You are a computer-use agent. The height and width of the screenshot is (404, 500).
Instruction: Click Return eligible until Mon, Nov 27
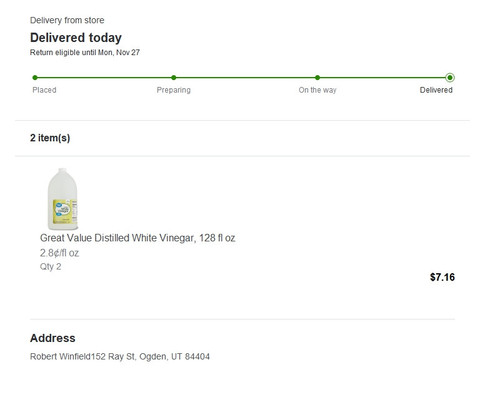[85, 52]
